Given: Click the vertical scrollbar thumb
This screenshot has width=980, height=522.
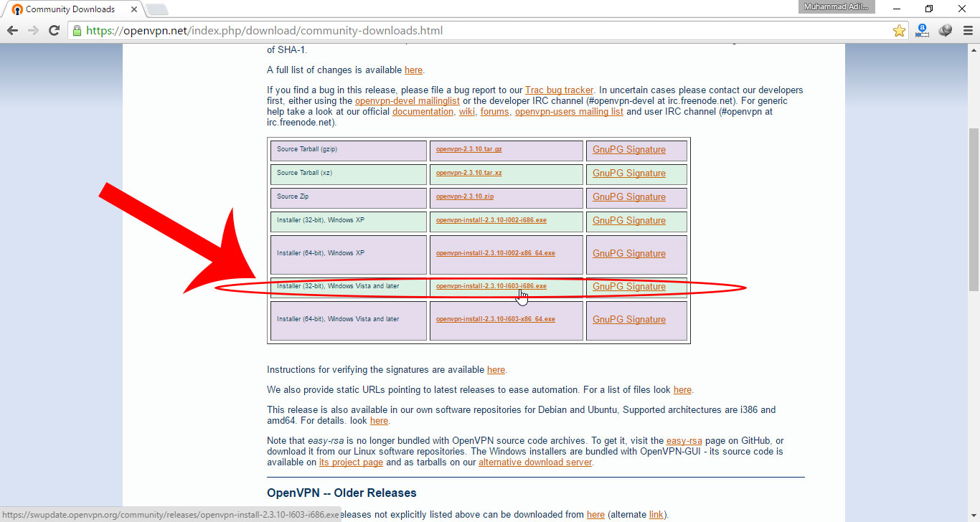Looking at the screenshot, I should 974,208.
